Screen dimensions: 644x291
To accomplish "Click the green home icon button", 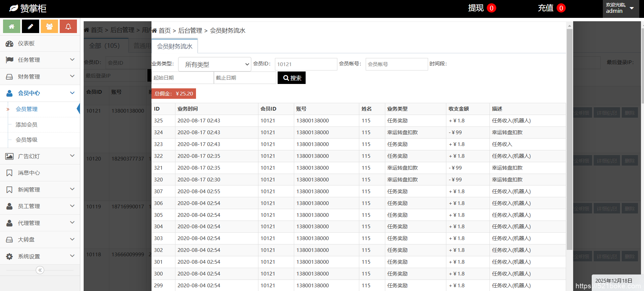I will [12, 26].
